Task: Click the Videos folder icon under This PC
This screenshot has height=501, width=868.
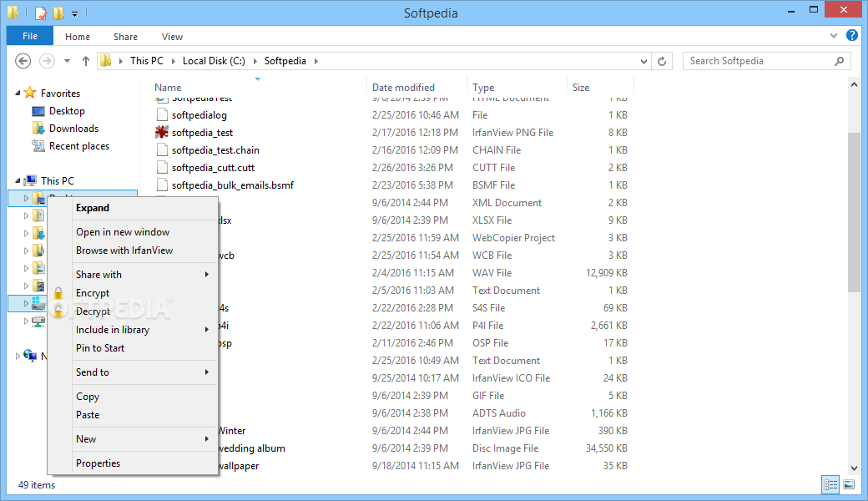Action: (x=38, y=286)
